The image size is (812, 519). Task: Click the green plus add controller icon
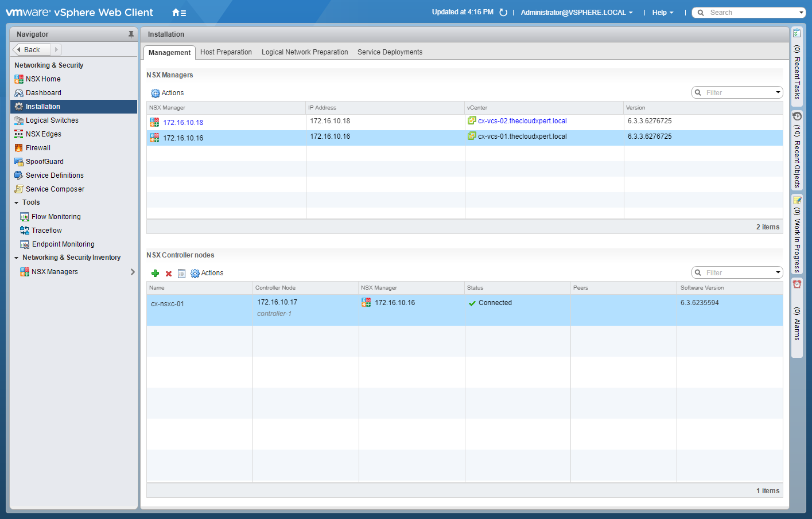155,274
